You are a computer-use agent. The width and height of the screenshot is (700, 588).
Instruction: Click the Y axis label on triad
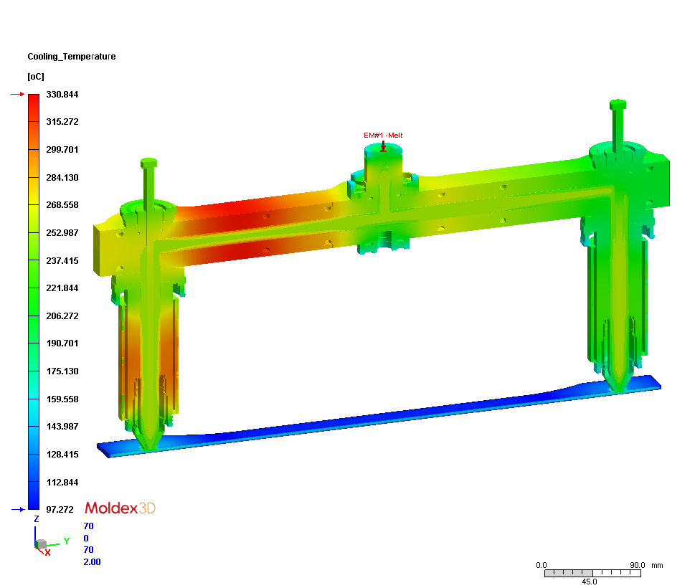pos(67,541)
